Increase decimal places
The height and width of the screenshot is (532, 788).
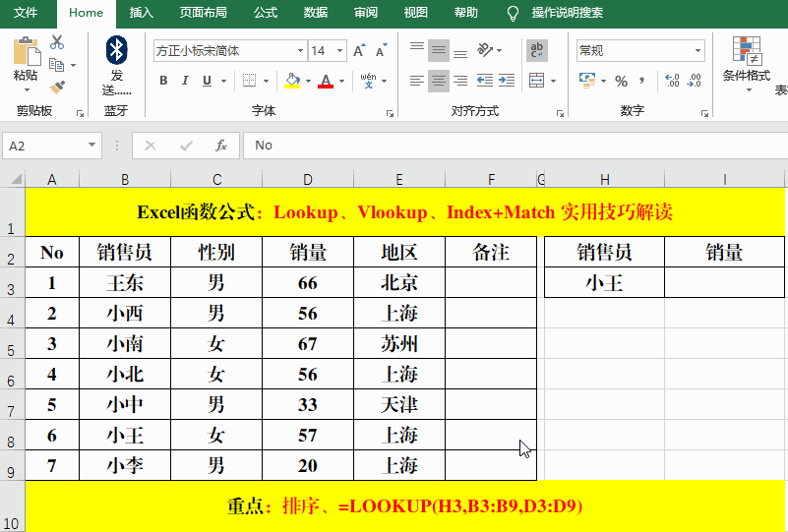pos(672,81)
